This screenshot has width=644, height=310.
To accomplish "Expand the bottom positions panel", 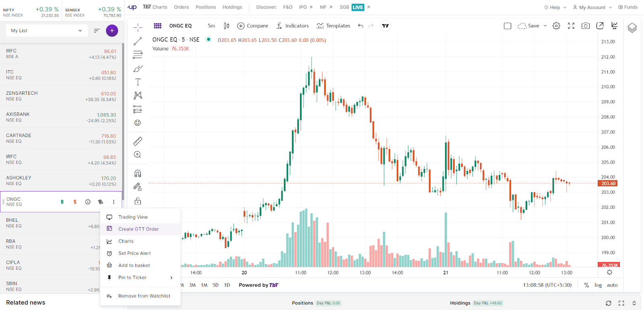I will click(634, 303).
